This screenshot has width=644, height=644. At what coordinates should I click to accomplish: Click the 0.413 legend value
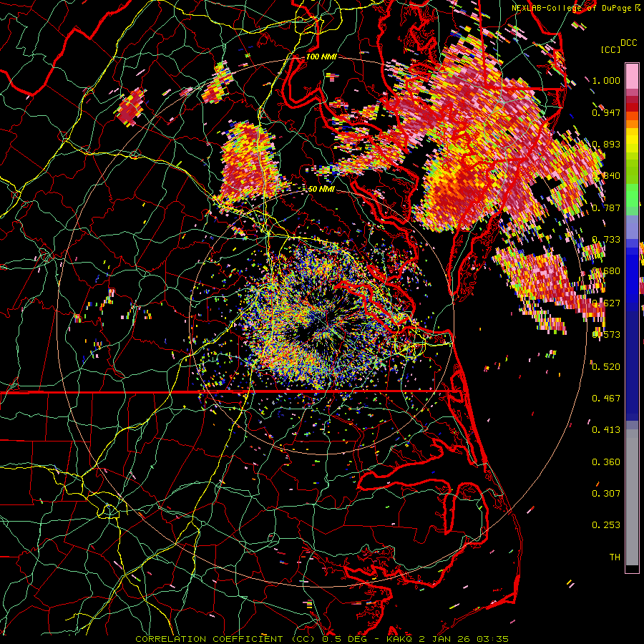tap(606, 429)
